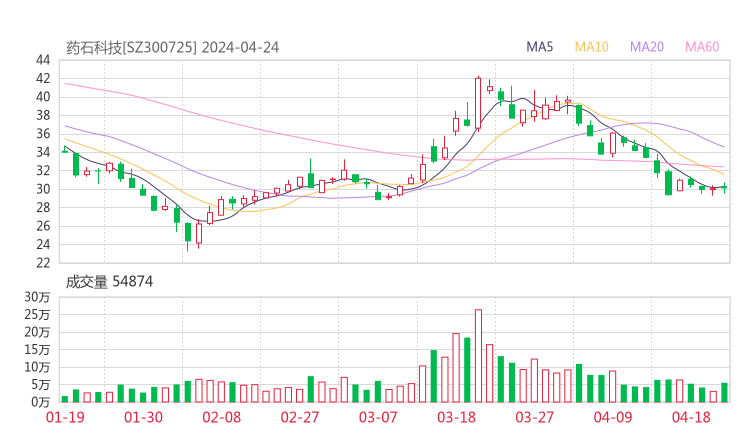
Task: Click the price axis value 42
Action: pos(43,78)
